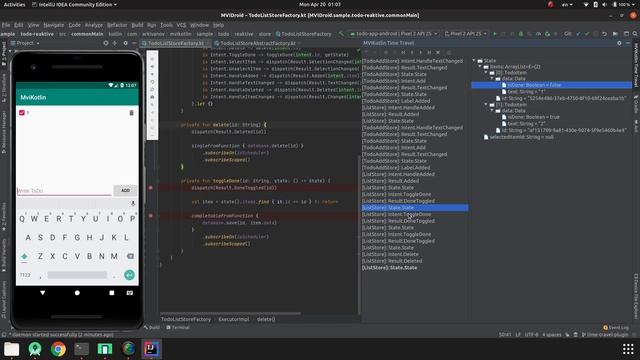Viewport: 640px width, 360px height.
Task: Collapse the [0]: TodoItem node
Action: [x=486, y=73]
